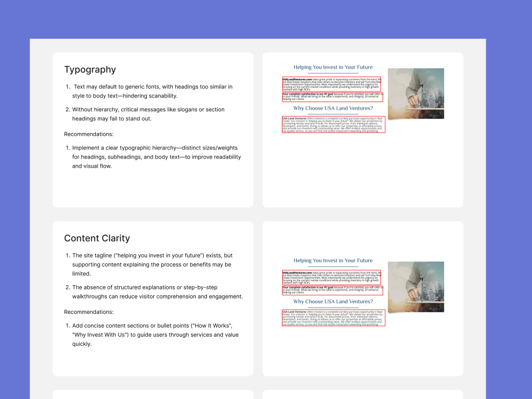Viewport: 532px width, 399px height.
Task: Click USALandVentures.com paragraph in Content Clarity screenshot
Action: click(331, 278)
